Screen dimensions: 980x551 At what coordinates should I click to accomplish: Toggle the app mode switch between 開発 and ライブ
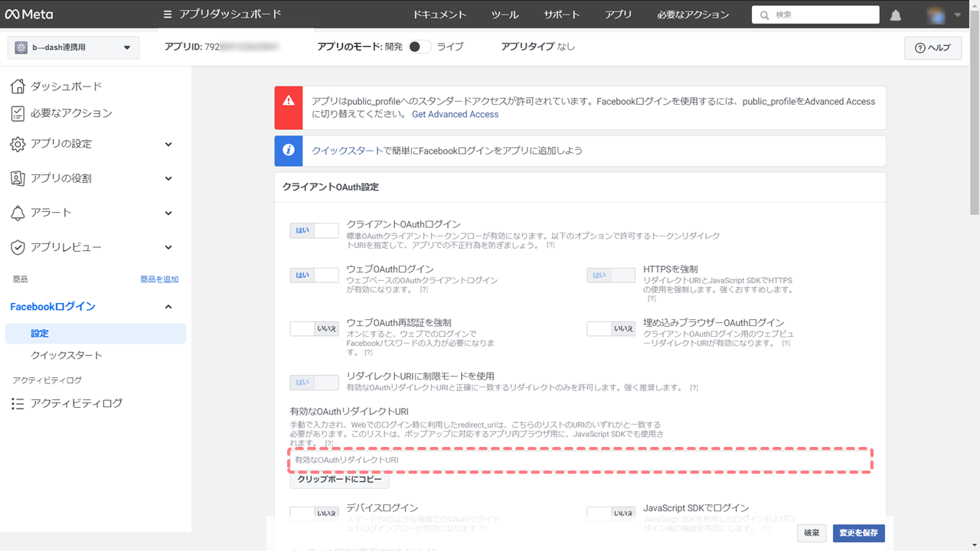[x=419, y=47]
